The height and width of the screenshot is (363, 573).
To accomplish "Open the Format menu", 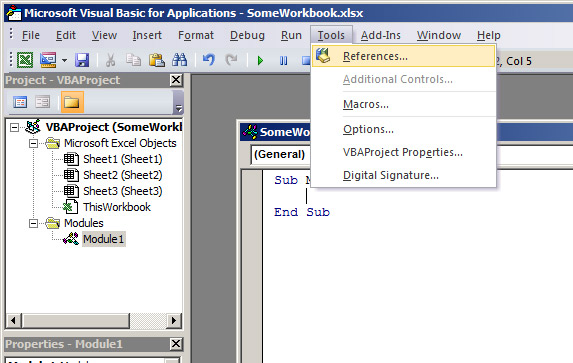I will click(x=196, y=35).
